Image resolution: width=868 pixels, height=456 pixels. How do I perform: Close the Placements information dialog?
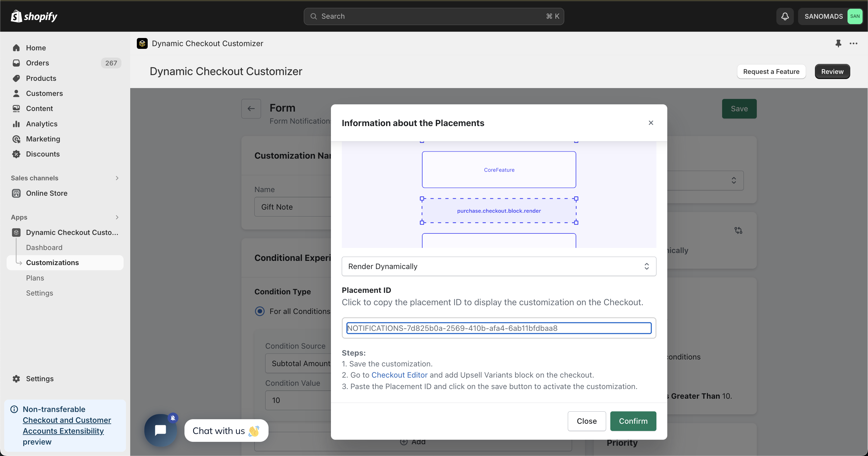pyautogui.click(x=651, y=123)
